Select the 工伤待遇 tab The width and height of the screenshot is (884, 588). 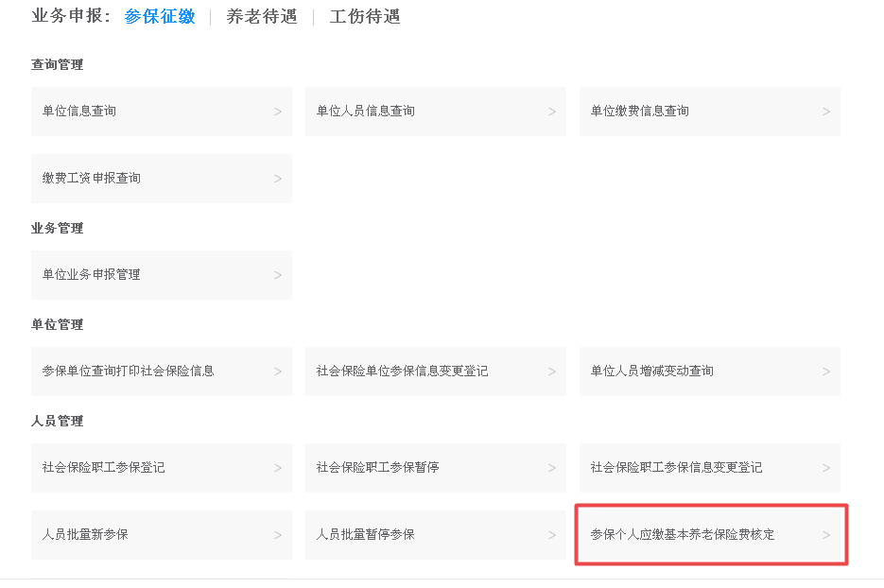point(365,16)
